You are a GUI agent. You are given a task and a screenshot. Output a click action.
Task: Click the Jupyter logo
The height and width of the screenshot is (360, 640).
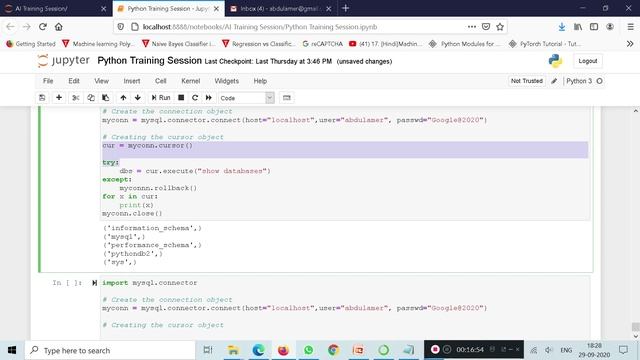64,60
